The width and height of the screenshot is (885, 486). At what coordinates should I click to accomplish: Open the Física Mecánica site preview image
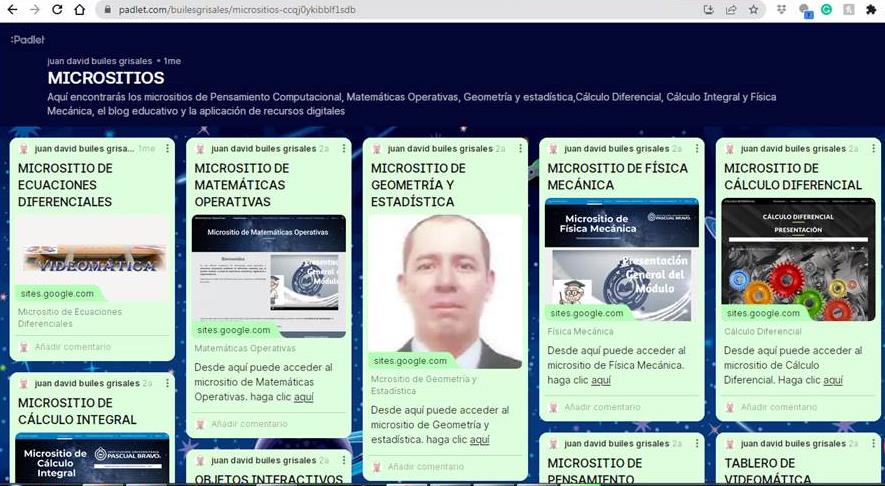tap(622, 260)
